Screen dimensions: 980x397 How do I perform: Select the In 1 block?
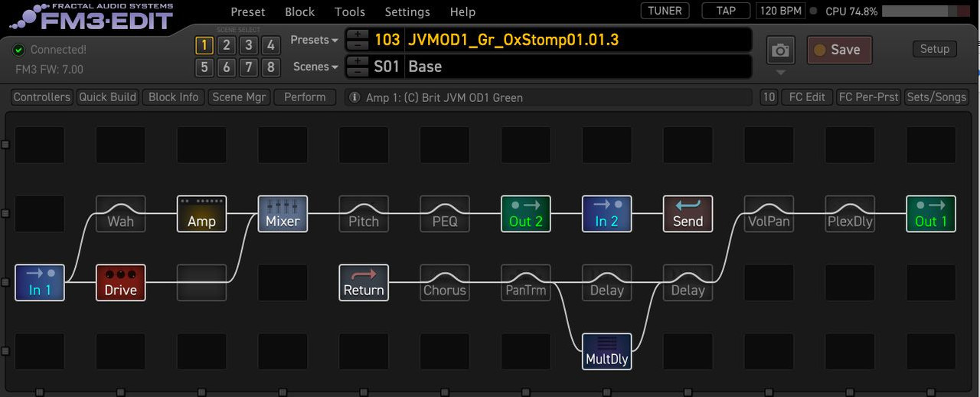point(40,283)
